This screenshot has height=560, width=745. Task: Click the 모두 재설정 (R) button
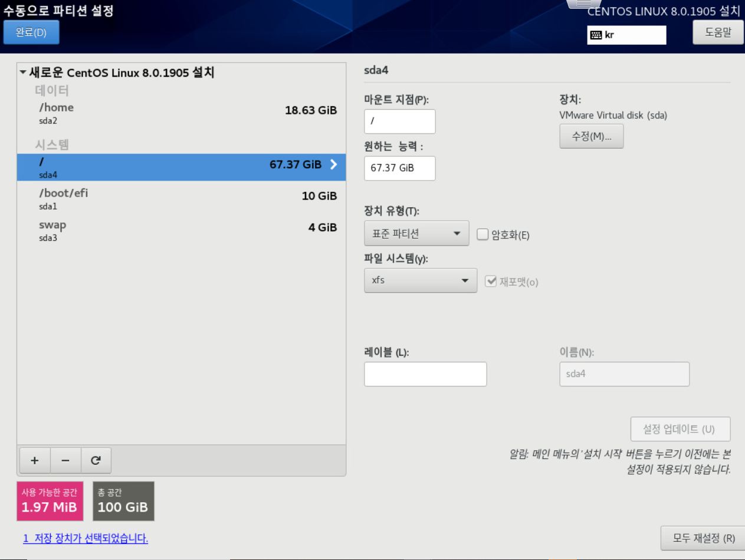pos(704,538)
